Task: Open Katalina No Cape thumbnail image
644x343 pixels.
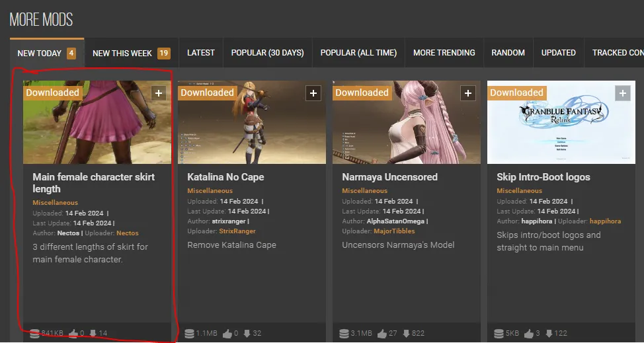Action: click(x=252, y=122)
